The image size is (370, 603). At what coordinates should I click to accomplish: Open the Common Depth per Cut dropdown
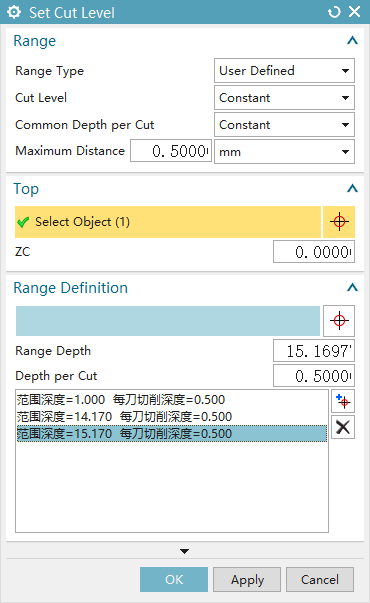coord(284,125)
